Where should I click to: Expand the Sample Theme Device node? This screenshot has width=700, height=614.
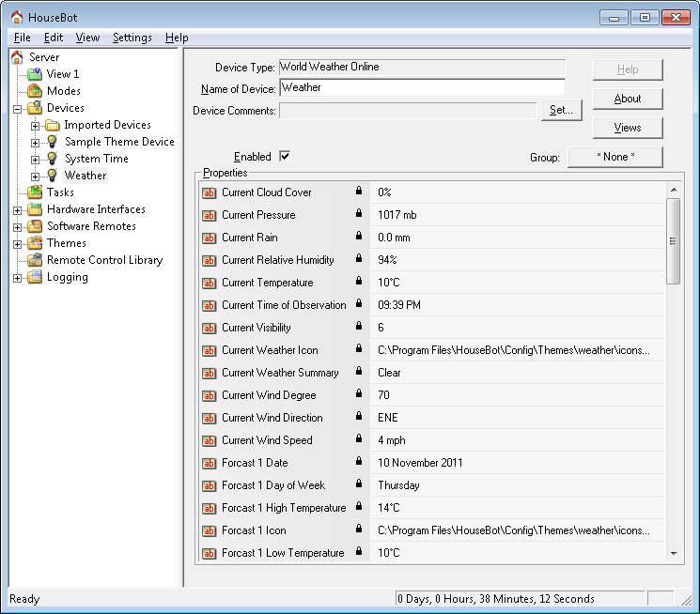[x=36, y=144]
